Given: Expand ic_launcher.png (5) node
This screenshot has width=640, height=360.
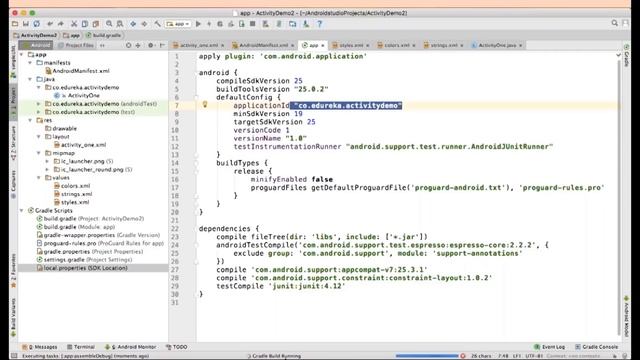Looking at the screenshot, I should [47, 161].
